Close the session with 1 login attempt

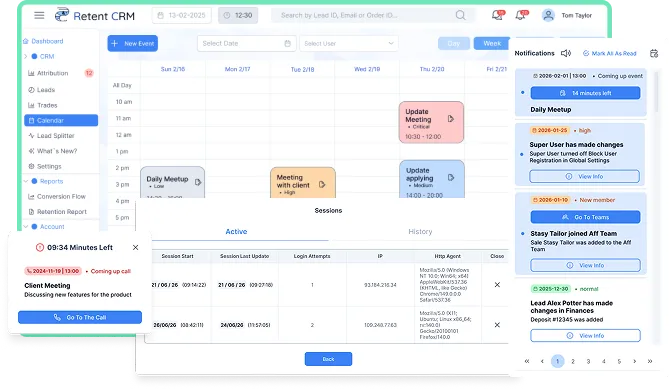tap(497, 285)
